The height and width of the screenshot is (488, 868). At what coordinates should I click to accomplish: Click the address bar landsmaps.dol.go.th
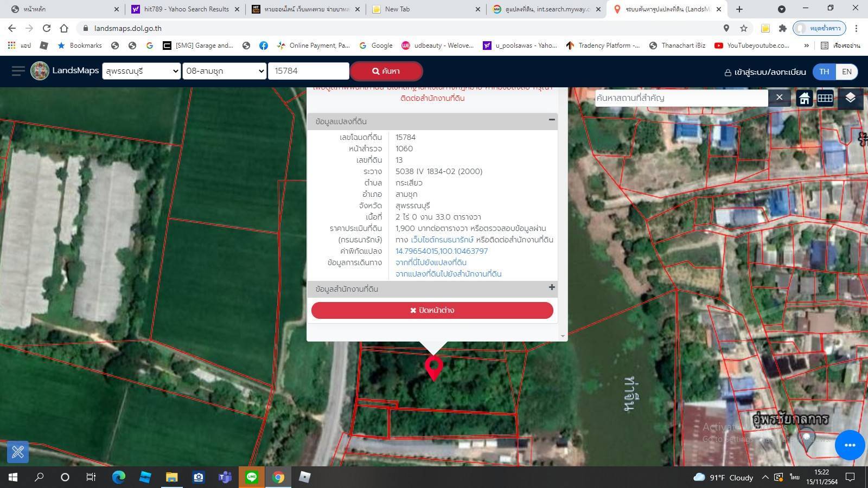tap(127, 28)
